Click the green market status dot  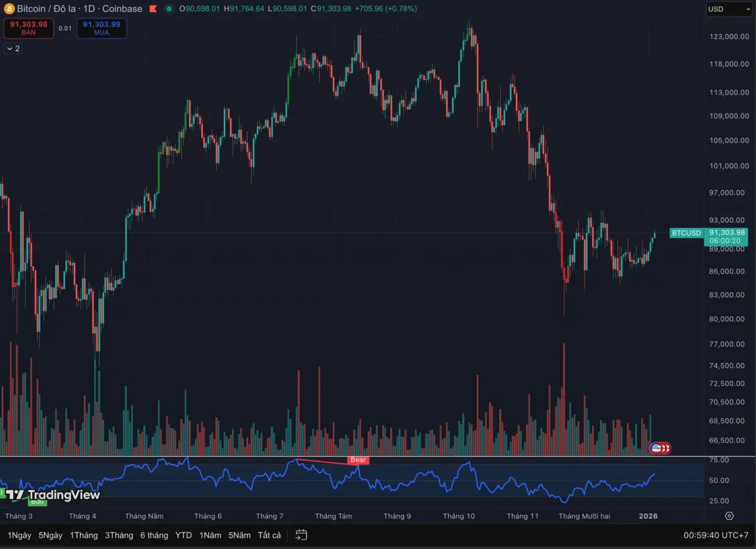(x=169, y=9)
